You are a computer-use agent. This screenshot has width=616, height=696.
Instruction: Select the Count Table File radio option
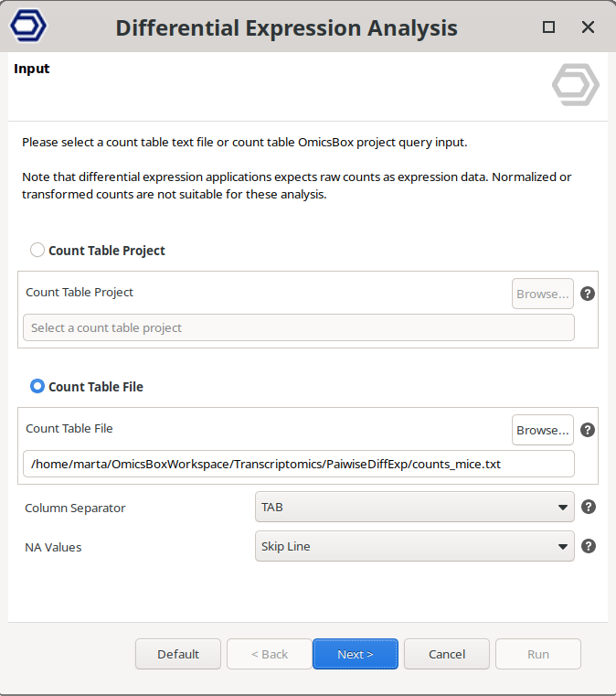[x=37, y=386]
